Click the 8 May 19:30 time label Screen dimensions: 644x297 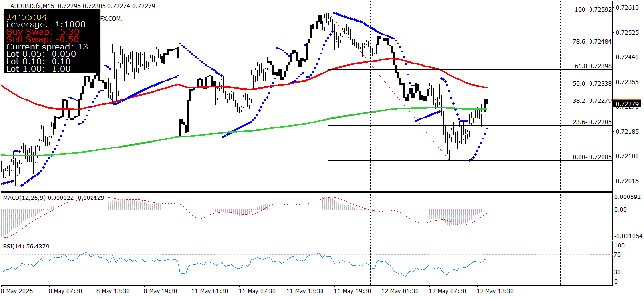point(160,291)
